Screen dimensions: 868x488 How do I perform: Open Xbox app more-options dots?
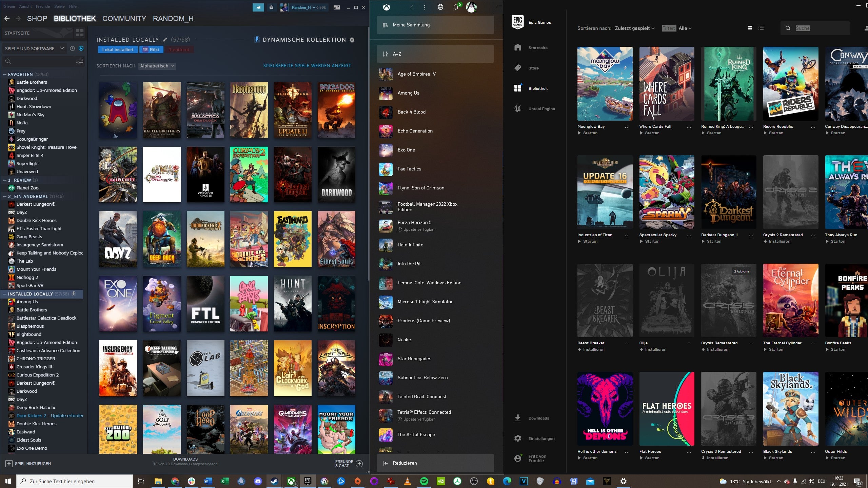tap(425, 7)
